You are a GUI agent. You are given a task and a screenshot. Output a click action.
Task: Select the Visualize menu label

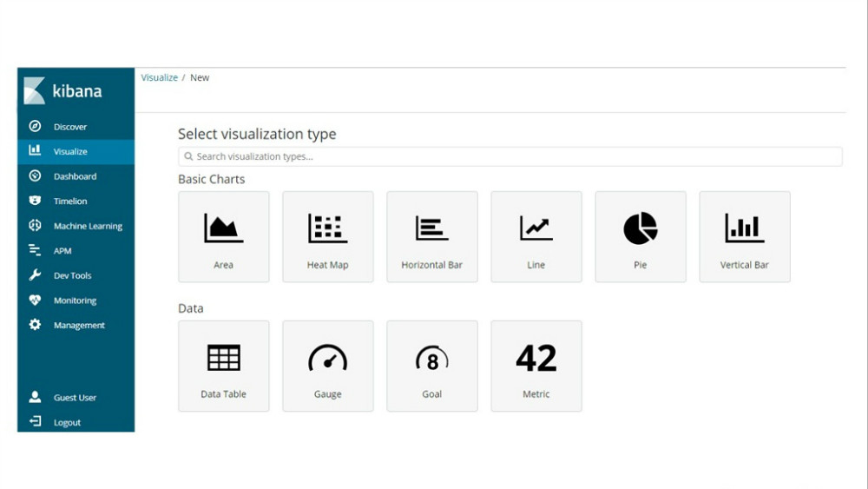[70, 151]
